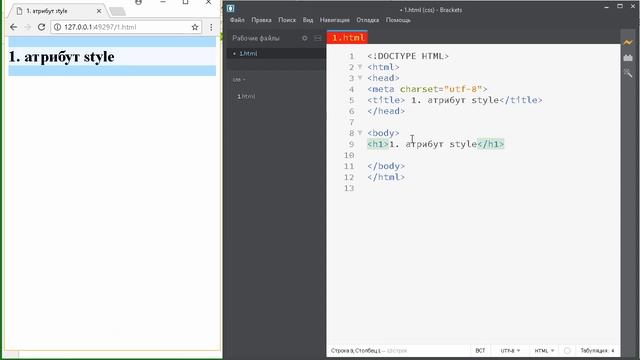Click line number 10 in the gutter
The width and height of the screenshot is (640, 360).
pos(349,155)
